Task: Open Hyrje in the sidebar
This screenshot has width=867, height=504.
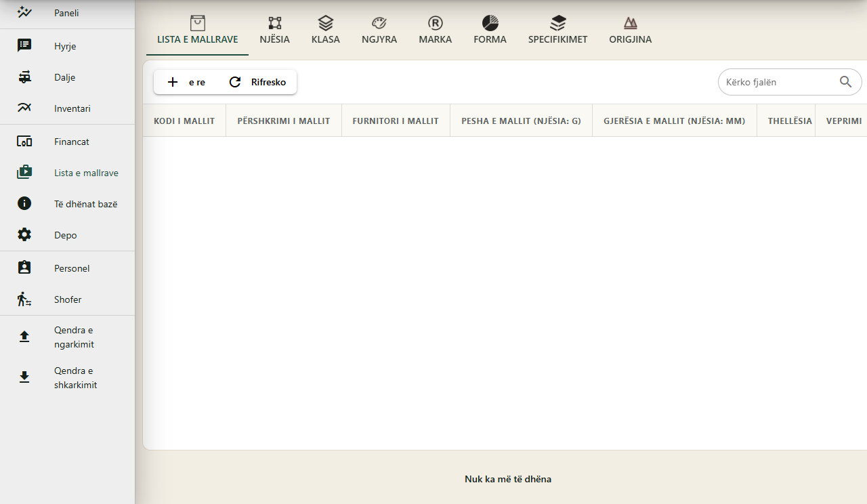Action: click(x=67, y=46)
